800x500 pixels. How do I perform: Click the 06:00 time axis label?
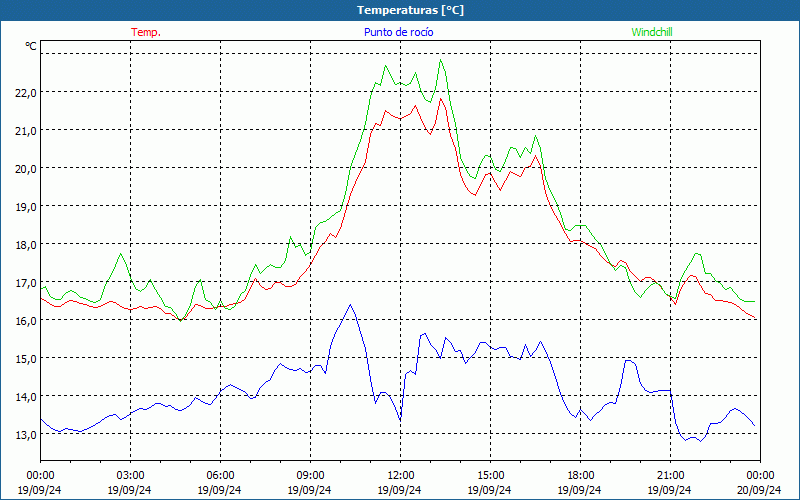220,476
